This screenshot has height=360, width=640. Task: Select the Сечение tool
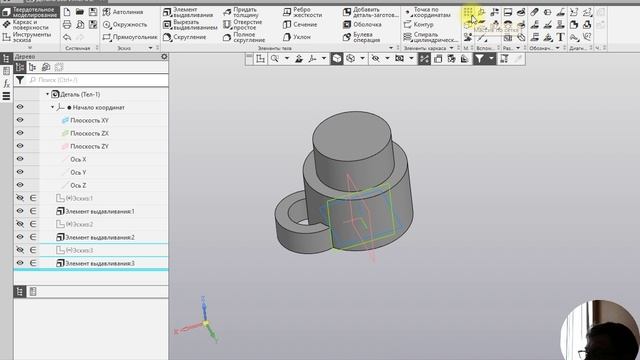tap(300, 25)
